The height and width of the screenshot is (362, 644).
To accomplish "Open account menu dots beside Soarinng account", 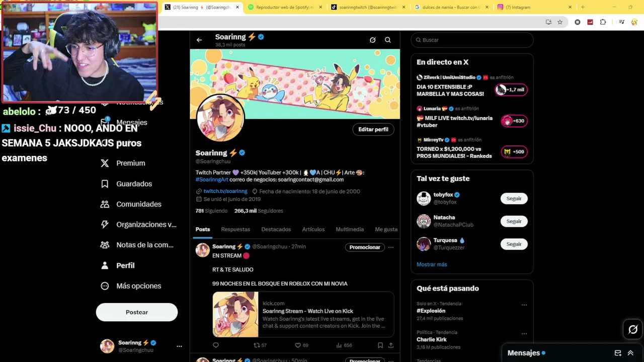I will (179, 346).
